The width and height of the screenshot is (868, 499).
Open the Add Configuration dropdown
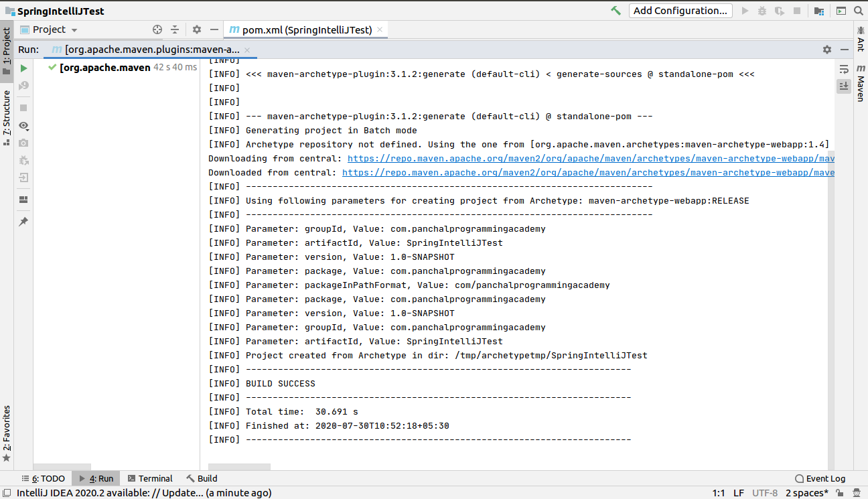(x=680, y=11)
